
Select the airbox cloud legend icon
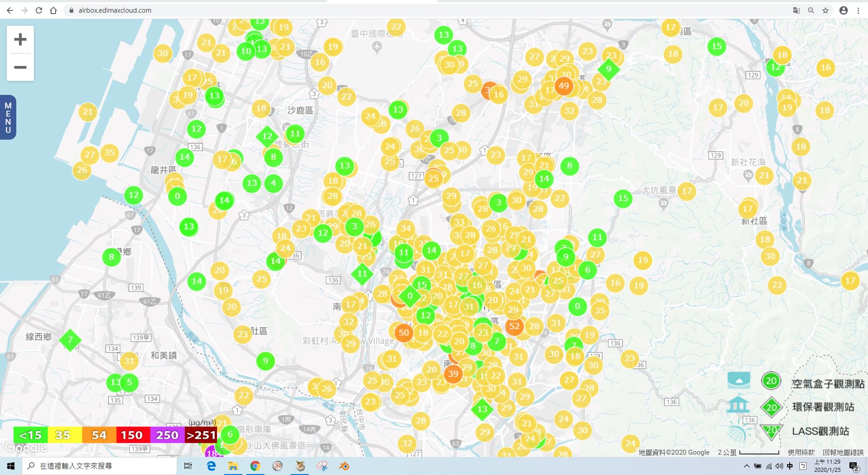point(739,381)
